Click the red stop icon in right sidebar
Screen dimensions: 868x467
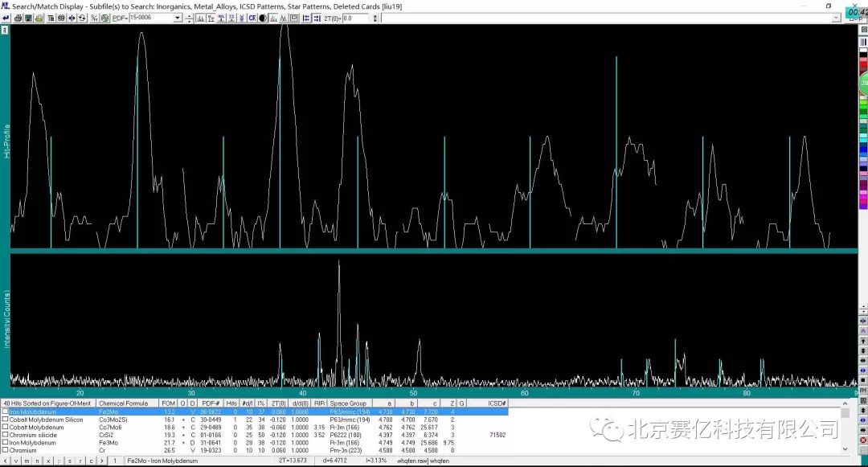point(863,440)
